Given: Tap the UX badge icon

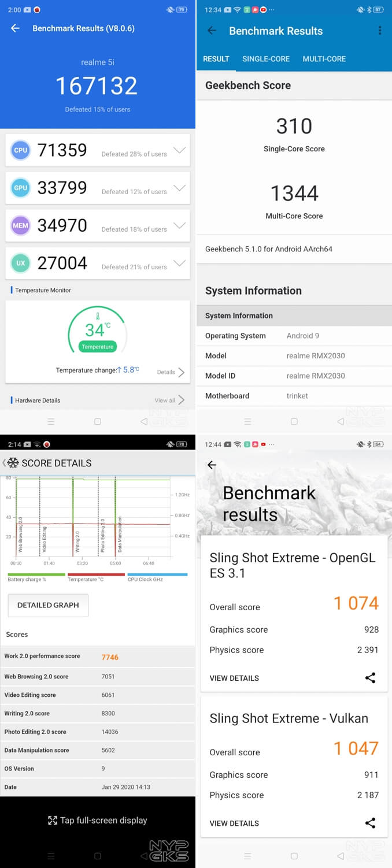Looking at the screenshot, I should click(x=21, y=263).
